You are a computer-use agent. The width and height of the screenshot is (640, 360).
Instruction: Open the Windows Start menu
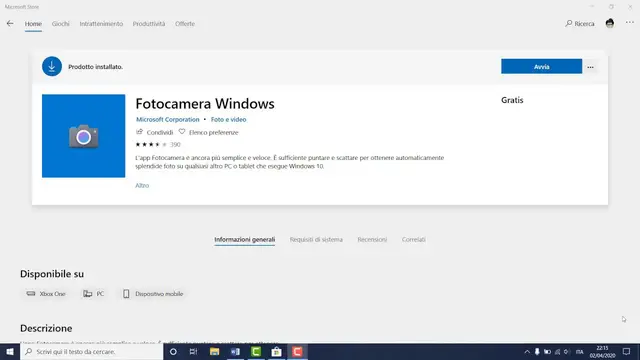tap(10, 351)
